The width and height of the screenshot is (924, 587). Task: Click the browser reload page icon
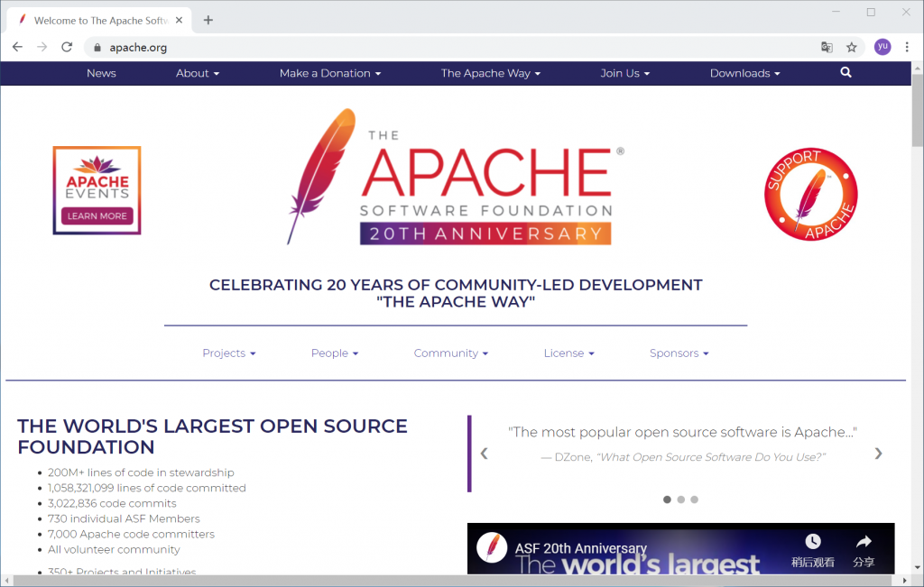pyautogui.click(x=67, y=48)
